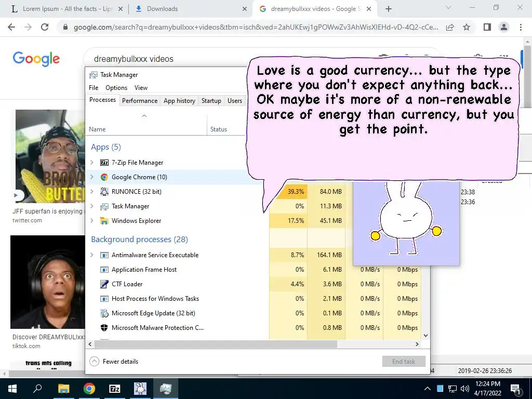532x399 pixels.
Task: Open the View menu in Task Manager
Action: point(141,88)
